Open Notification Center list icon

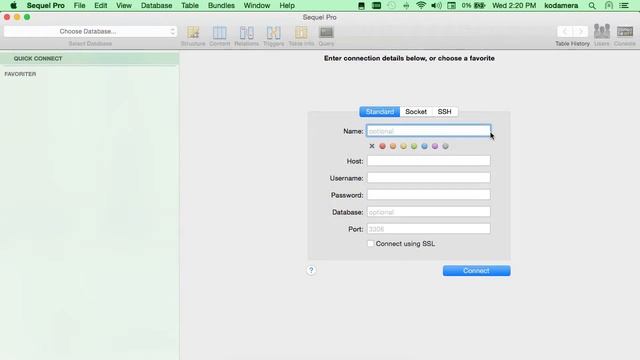click(624, 6)
